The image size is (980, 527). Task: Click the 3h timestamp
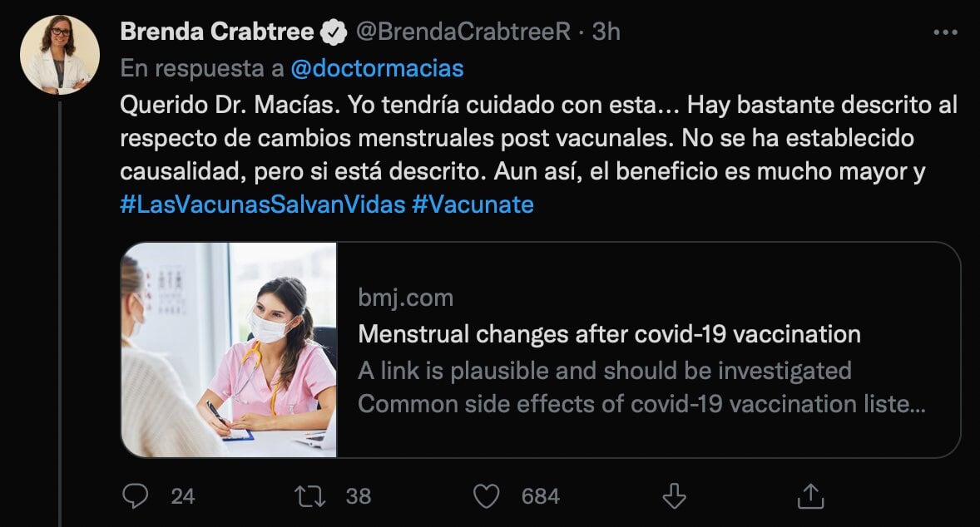click(x=606, y=32)
